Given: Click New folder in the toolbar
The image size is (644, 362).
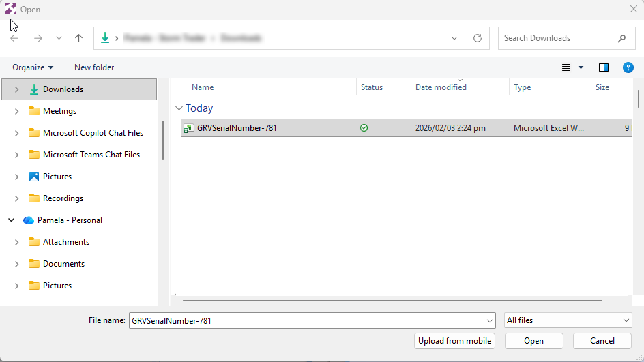Looking at the screenshot, I should pos(94,67).
